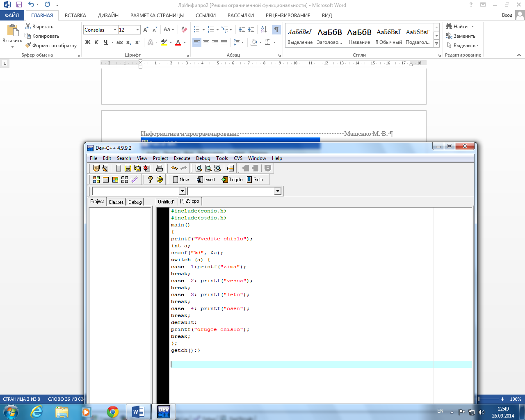Screen dimensions: 525x420
Task: Apply red font color
Action: [178, 42]
